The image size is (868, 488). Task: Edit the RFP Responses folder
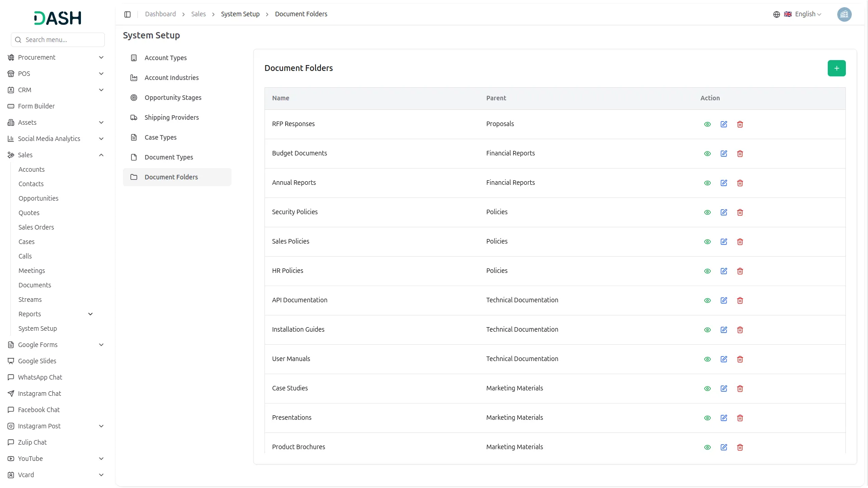(724, 124)
